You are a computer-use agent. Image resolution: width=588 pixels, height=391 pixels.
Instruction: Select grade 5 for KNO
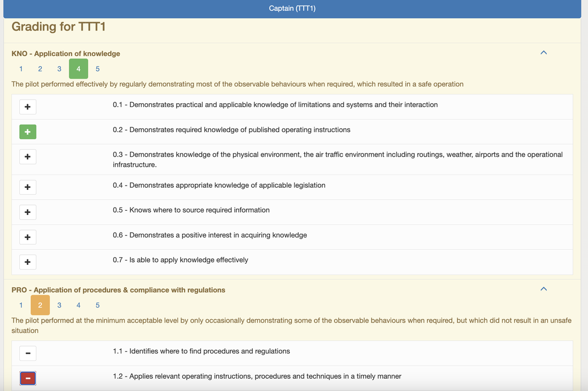(97, 68)
